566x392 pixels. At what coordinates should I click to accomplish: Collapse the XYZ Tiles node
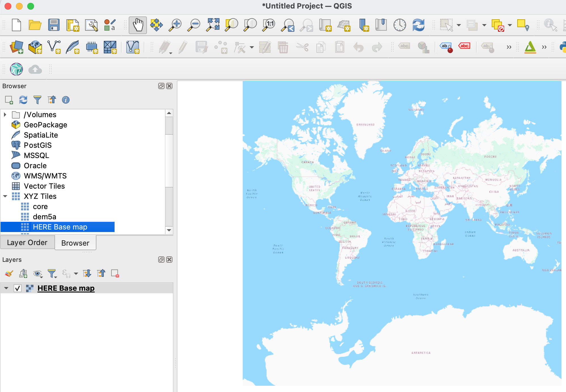(x=5, y=196)
